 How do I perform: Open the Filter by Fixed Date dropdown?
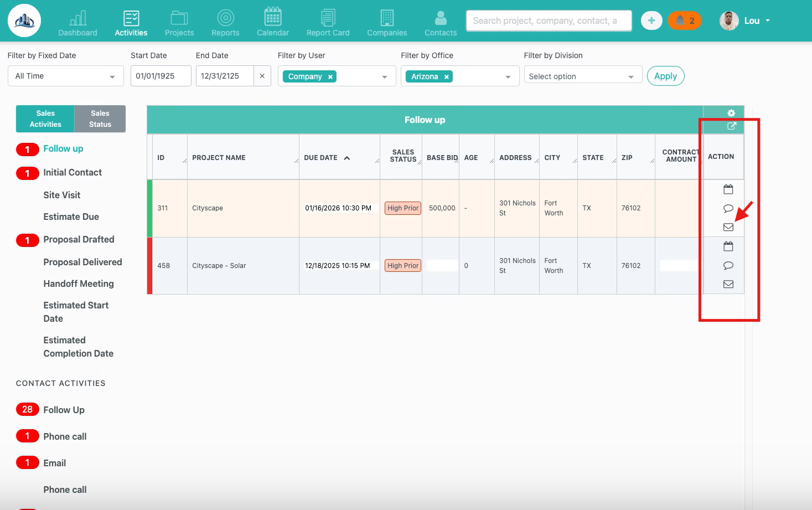[65, 76]
